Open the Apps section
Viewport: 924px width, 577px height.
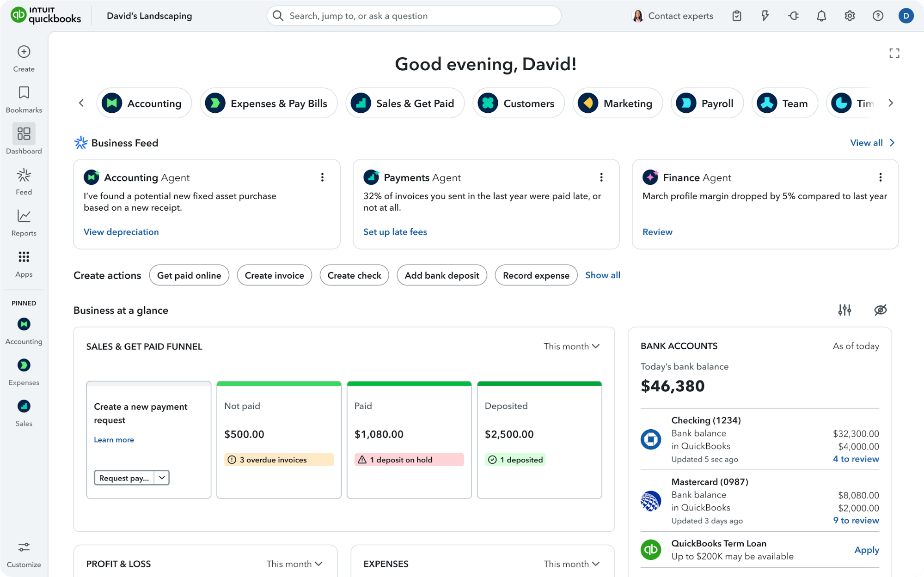point(24,262)
